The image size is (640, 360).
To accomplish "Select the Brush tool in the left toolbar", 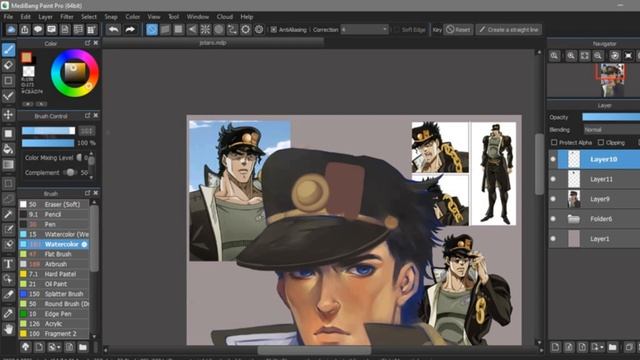I will pos(8,50).
